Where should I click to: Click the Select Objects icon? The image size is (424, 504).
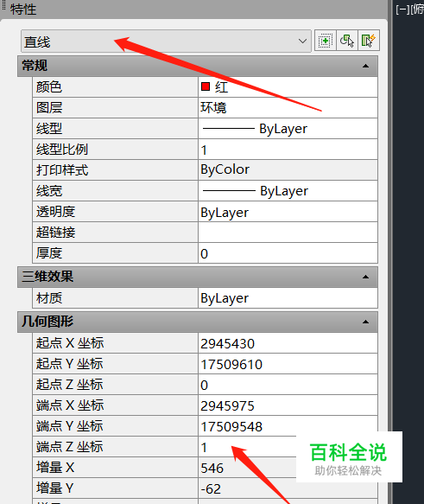[347, 41]
